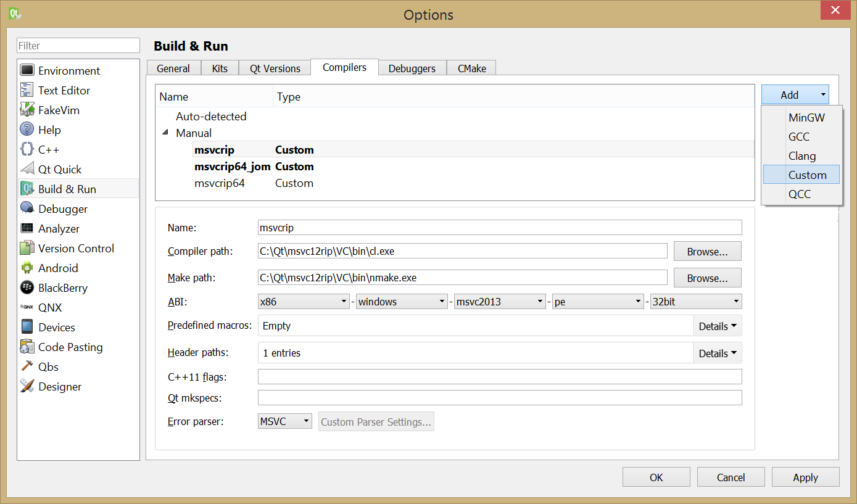Image resolution: width=857 pixels, height=504 pixels.
Task: Expand Header paths Details
Action: pos(718,353)
